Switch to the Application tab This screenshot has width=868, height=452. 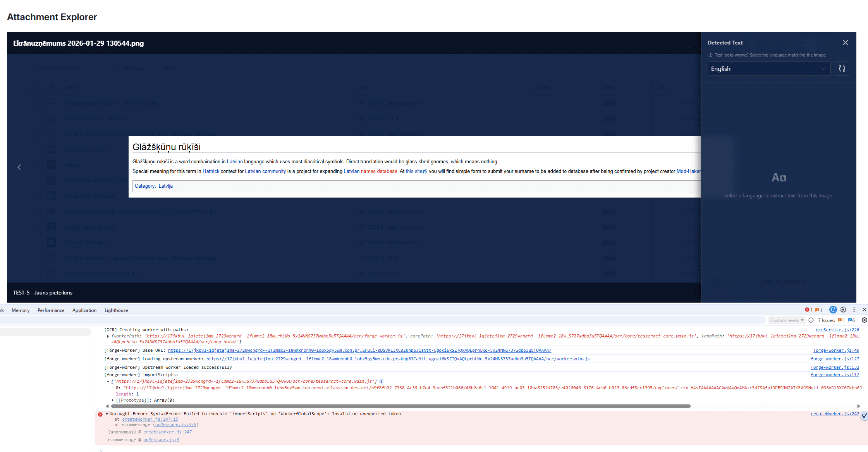pos(84,310)
